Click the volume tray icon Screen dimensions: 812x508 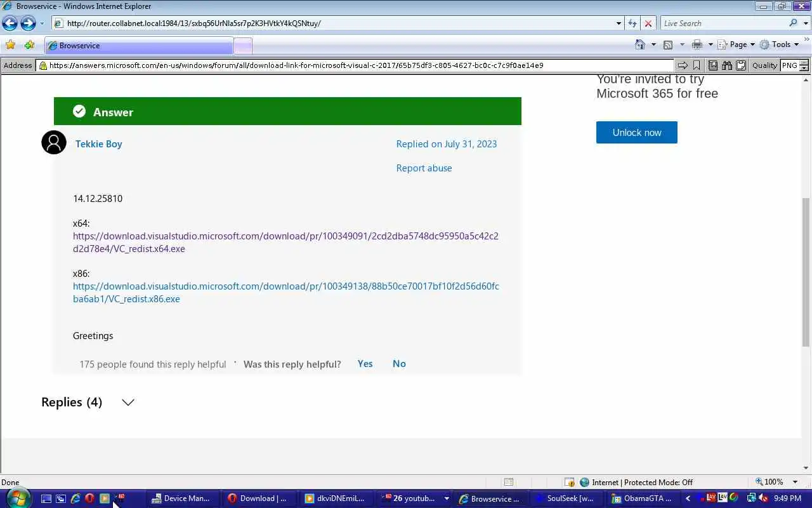point(763,498)
